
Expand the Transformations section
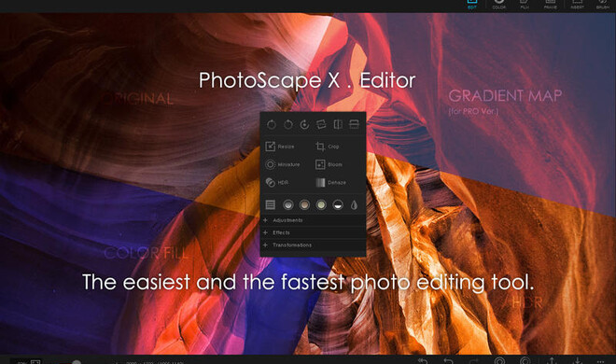pyautogui.click(x=313, y=245)
